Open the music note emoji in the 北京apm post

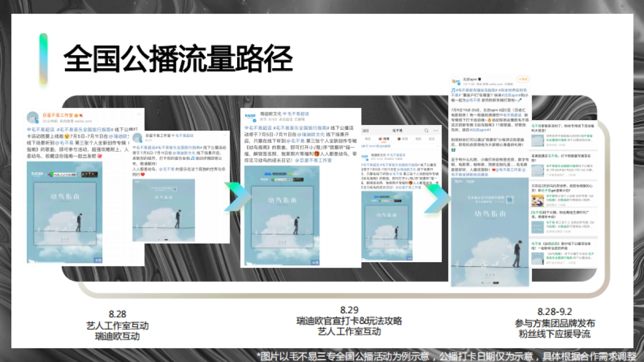pyautogui.click(x=453, y=90)
